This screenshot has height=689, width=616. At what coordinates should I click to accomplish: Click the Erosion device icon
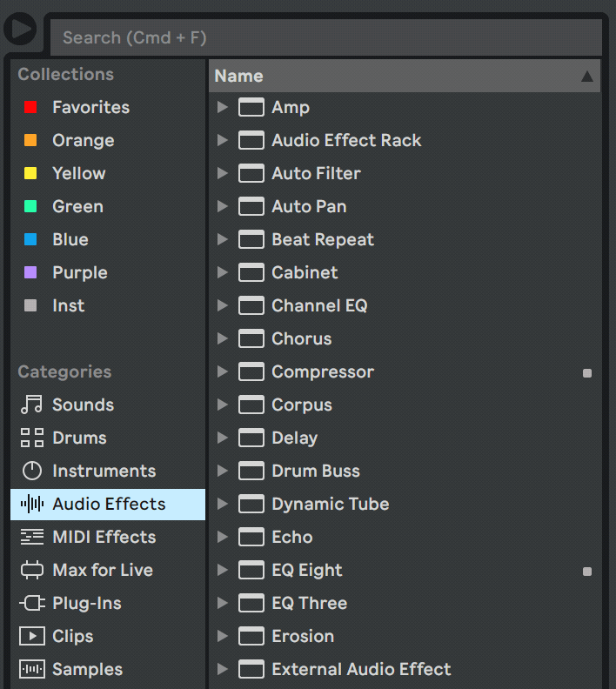coord(251,636)
